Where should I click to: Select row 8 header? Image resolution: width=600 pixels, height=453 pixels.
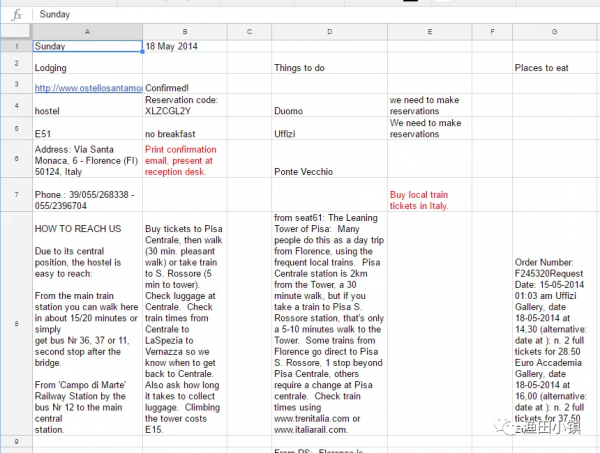pos(16,323)
